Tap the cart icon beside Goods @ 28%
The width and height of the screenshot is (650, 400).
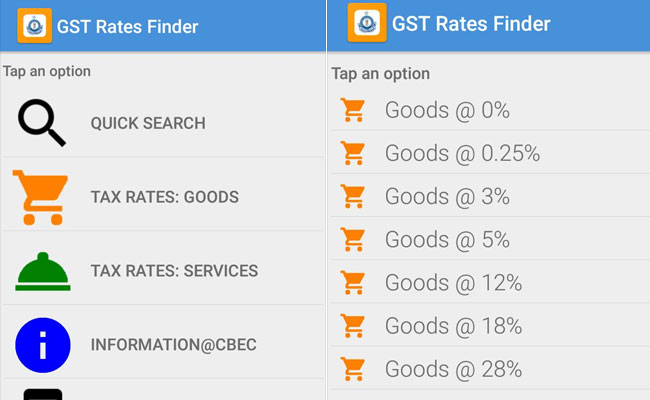[352, 369]
